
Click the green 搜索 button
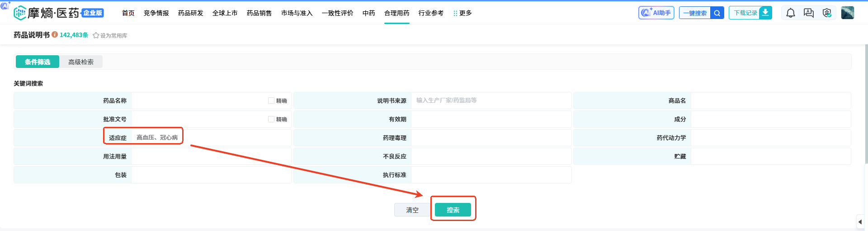(453, 210)
